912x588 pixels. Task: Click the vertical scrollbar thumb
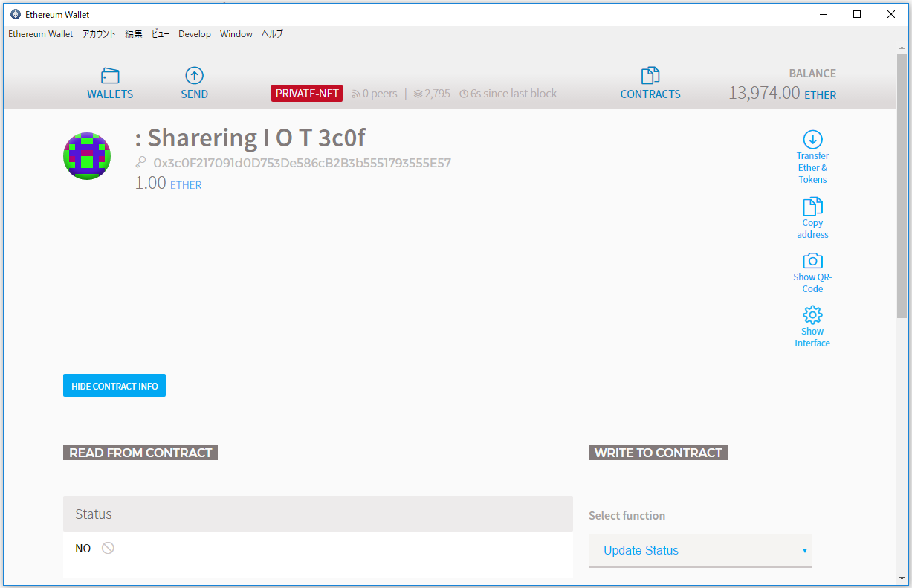click(902, 186)
